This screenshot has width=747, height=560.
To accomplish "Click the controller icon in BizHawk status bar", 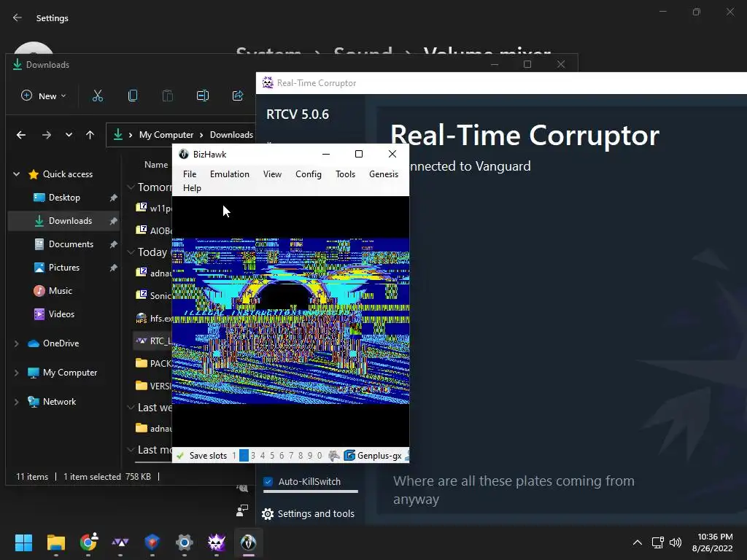I will [334, 456].
